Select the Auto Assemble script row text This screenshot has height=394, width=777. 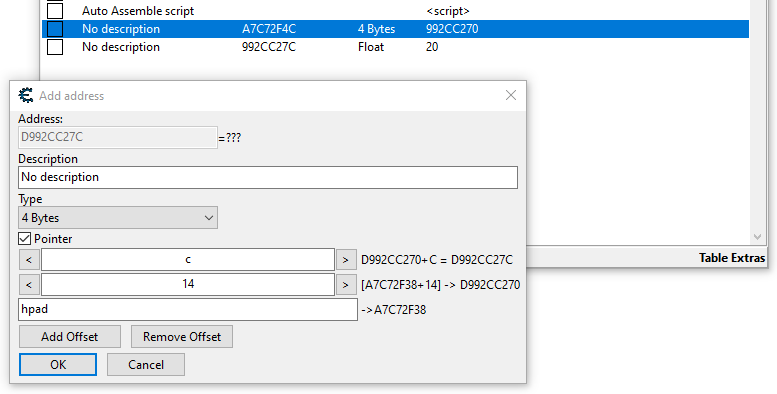pyautogui.click(x=138, y=11)
